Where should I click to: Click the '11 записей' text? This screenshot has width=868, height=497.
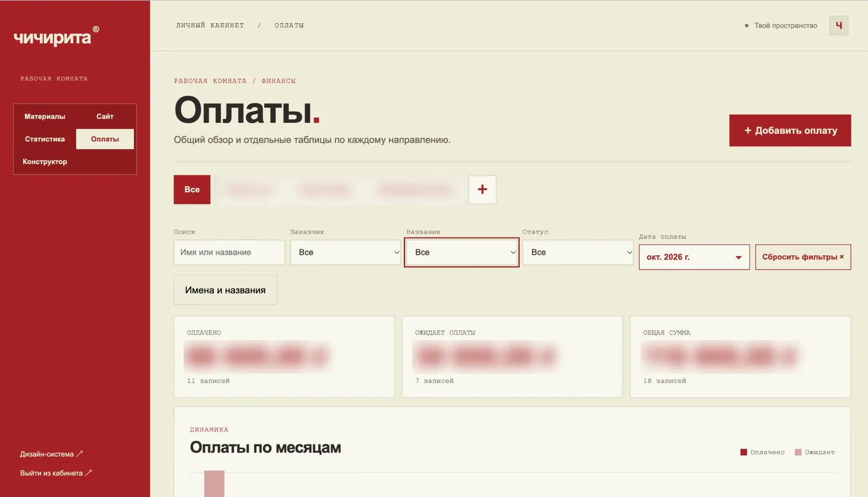(208, 381)
